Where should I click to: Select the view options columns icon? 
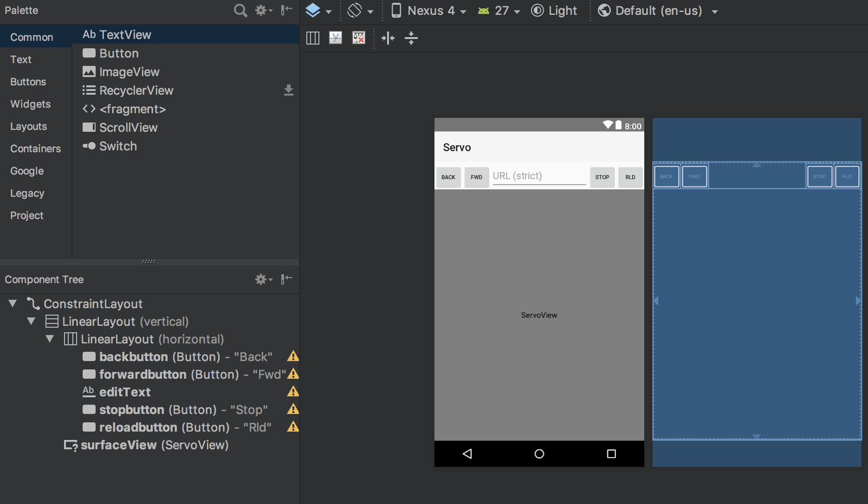coord(312,38)
